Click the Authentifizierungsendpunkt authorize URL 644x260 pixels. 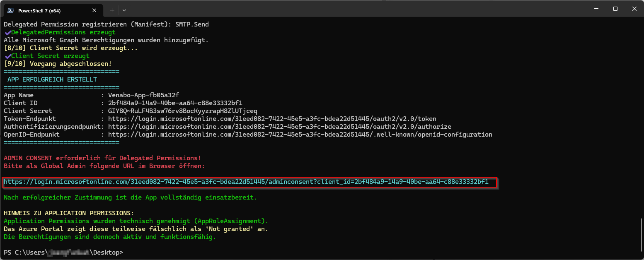click(x=279, y=127)
